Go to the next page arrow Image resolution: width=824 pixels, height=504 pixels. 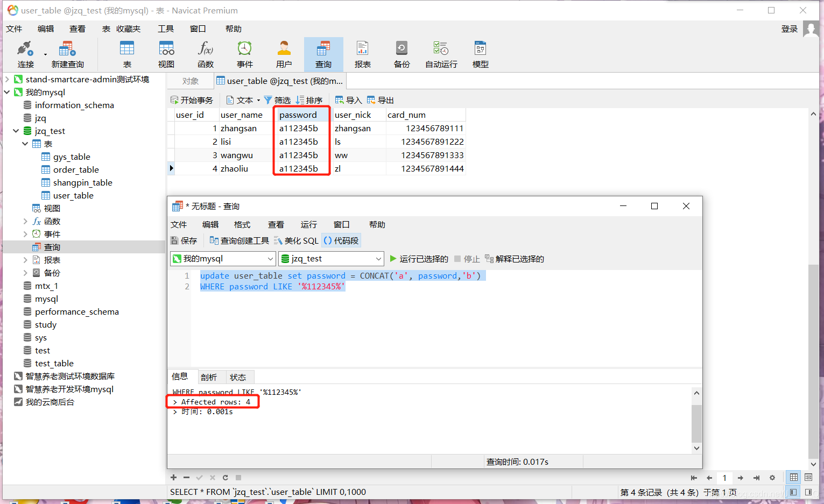[x=741, y=478]
